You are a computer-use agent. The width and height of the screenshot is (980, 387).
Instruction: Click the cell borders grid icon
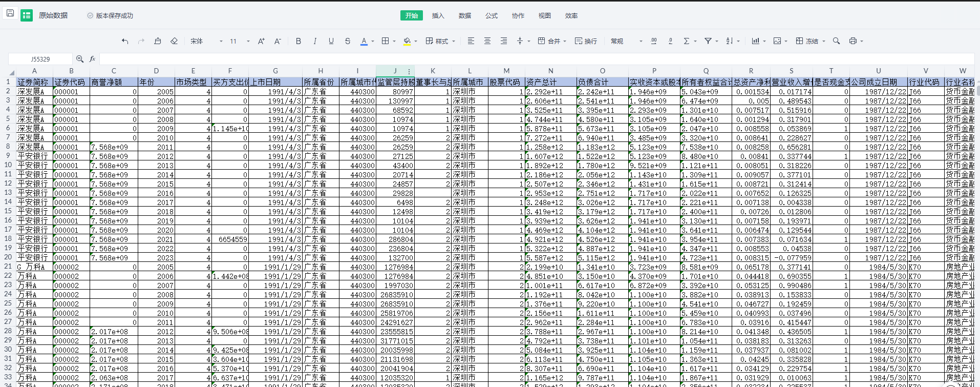click(386, 41)
